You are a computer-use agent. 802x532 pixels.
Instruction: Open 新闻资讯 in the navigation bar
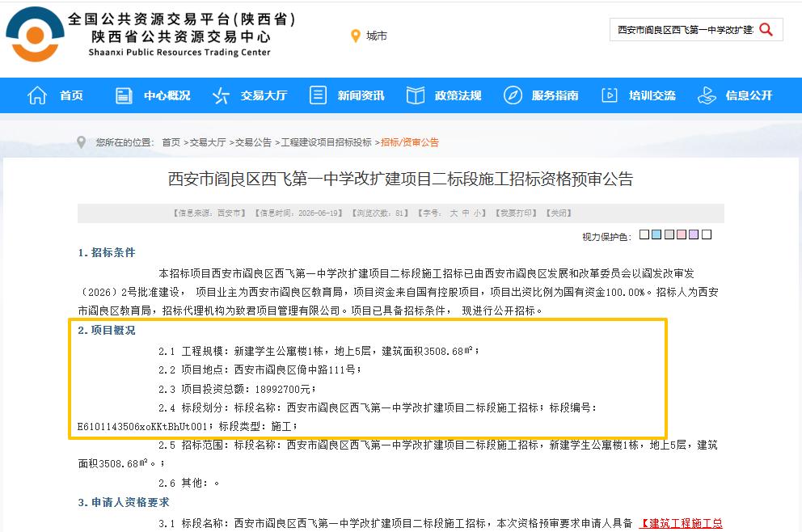point(361,95)
